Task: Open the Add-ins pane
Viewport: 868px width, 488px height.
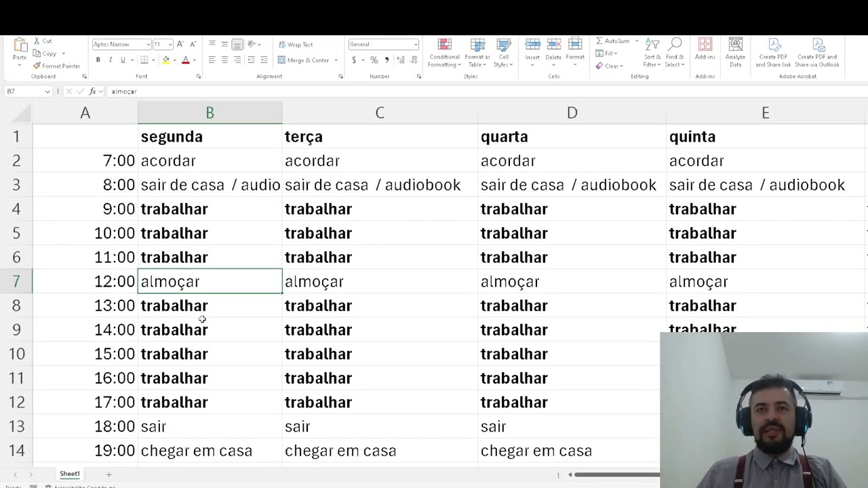Action: click(705, 49)
